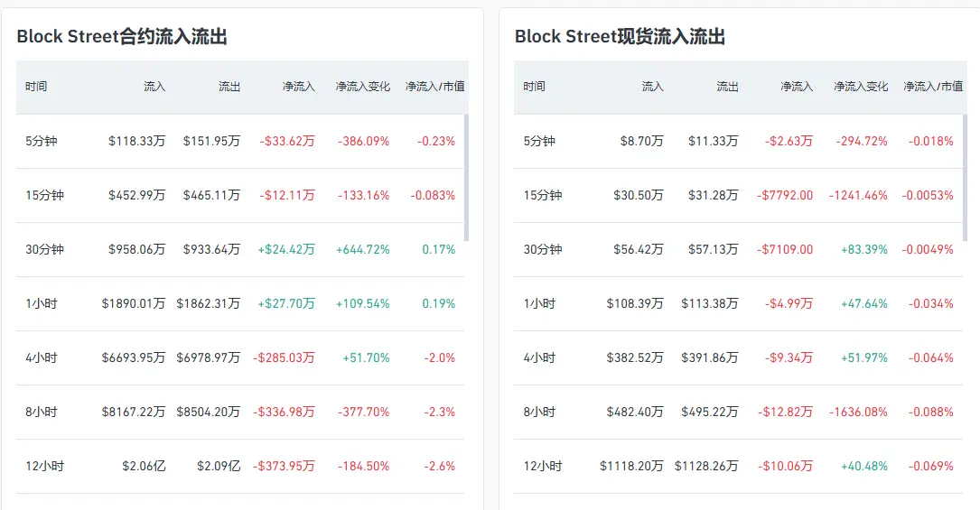Viewport: 980px width, 510px height.
Task: Click the net inflow value -$285.03万
Action: [285, 358]
